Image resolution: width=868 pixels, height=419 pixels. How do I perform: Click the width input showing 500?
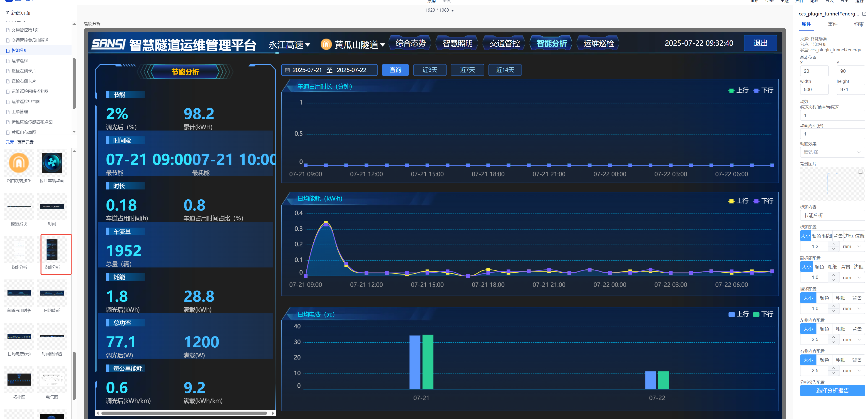[x=814, y=90]
